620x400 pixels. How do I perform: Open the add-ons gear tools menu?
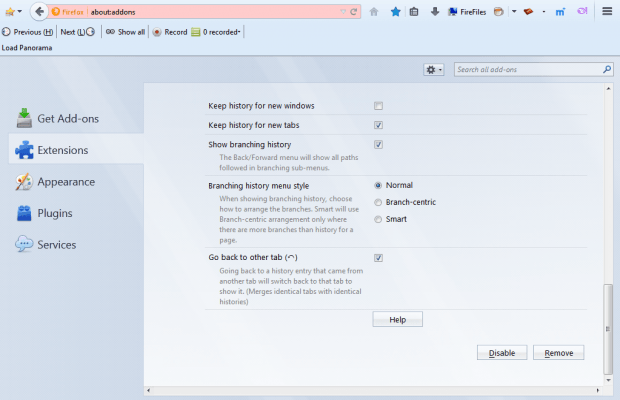(x=434, y=70)
